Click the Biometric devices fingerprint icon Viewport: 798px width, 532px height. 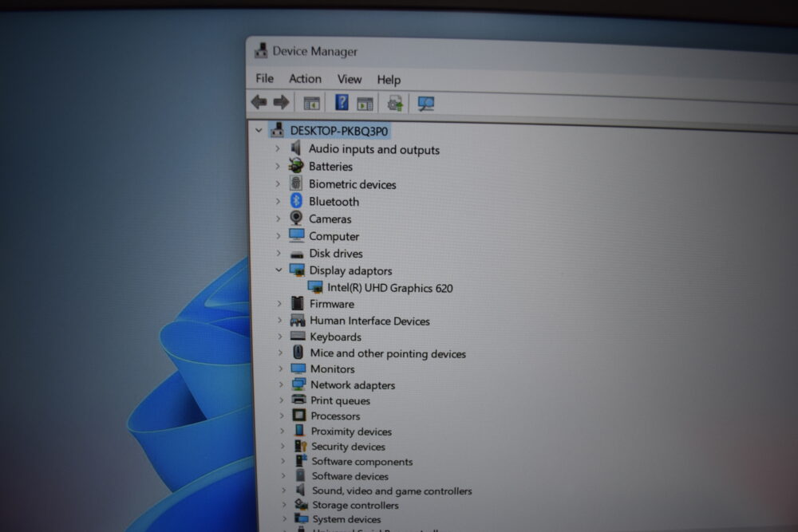[x=296, y=183]
